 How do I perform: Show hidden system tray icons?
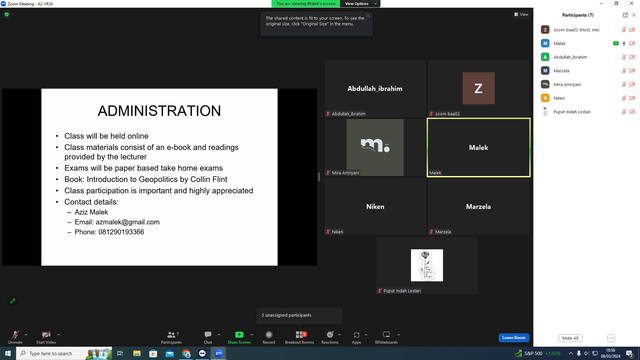pos(571,353)
